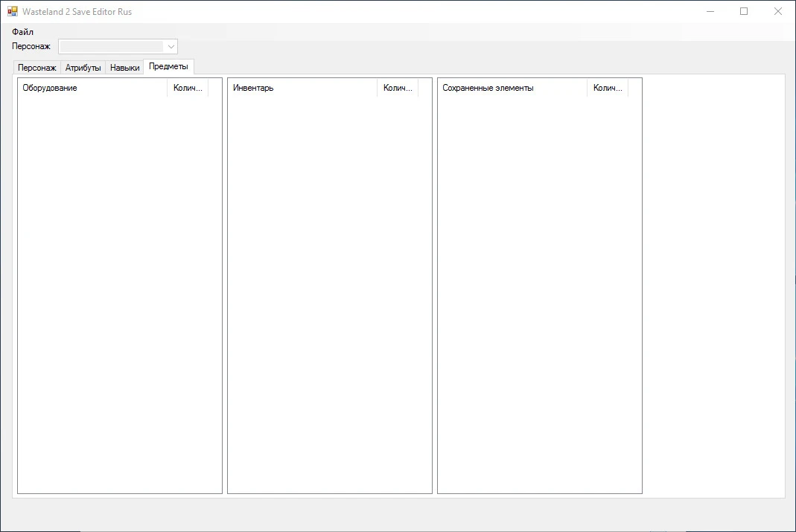This screenshot has height=532, width=796.
Task: Sort by Оборудование column header
Action: pos(92,88)
